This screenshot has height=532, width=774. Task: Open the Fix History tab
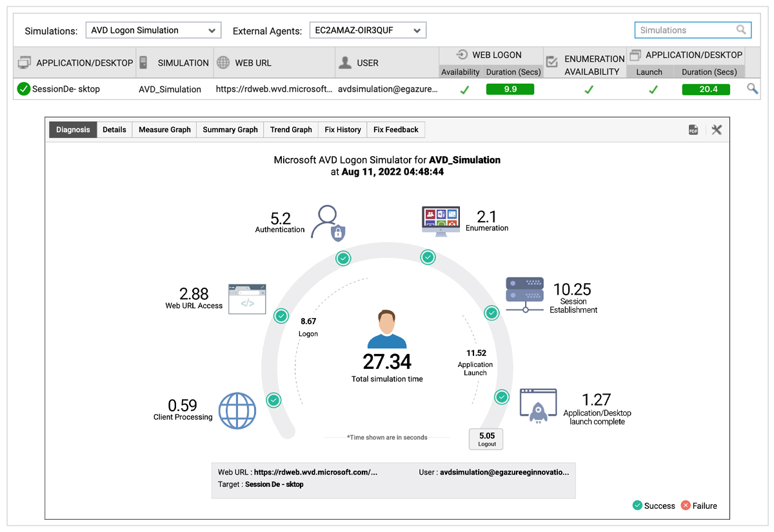click(x=342, y=130)
